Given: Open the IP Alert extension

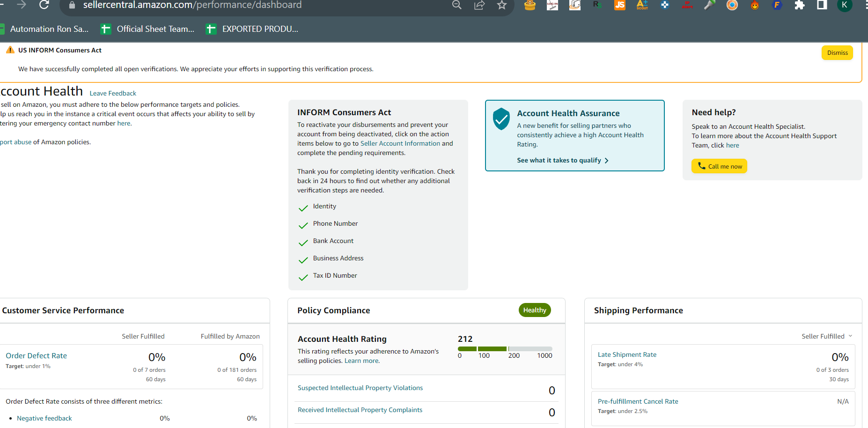Looking at the screenshot, I should tap(687, 5).
